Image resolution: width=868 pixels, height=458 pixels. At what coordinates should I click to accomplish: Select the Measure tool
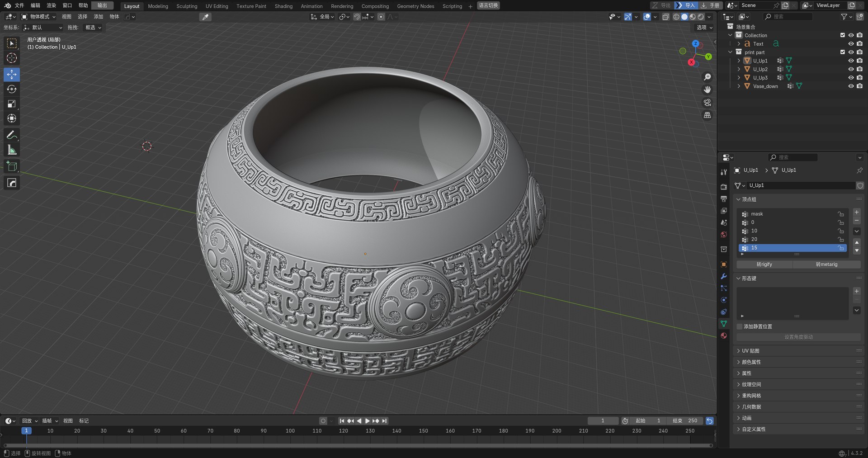tap(12, 150)
